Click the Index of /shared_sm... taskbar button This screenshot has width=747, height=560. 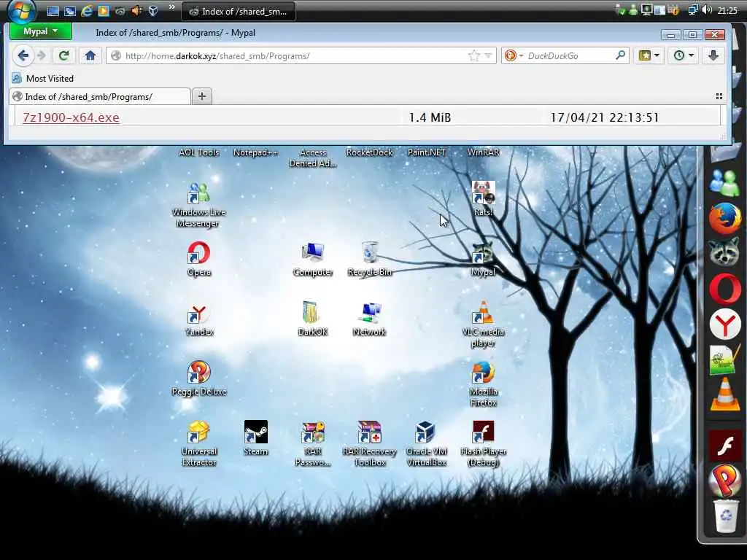point(239,12)
